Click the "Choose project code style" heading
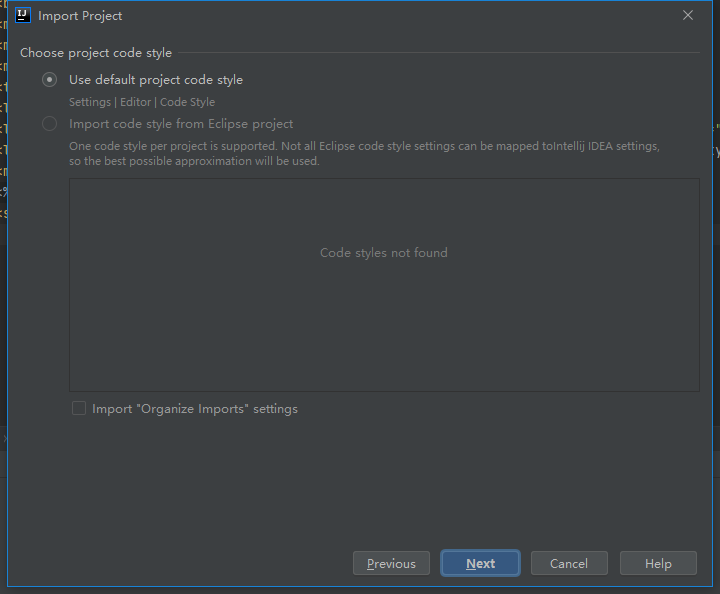Screen dimensions: 720x594 click(96, 53)
